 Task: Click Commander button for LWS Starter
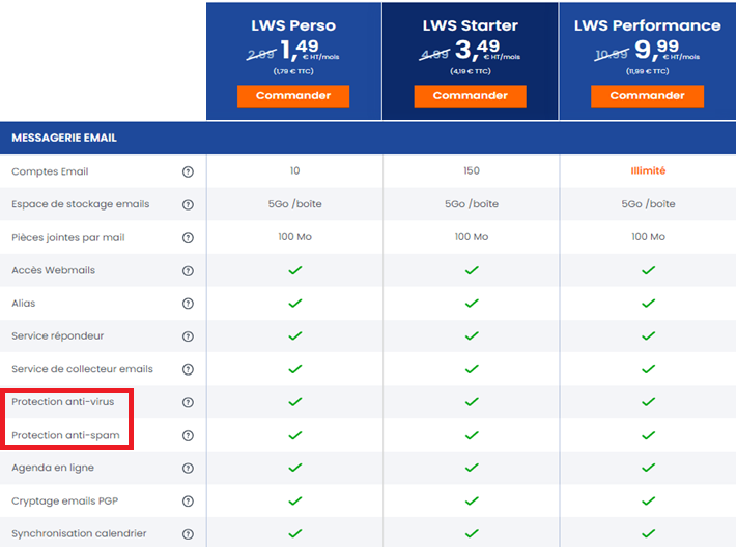click(x=470, y=96)
